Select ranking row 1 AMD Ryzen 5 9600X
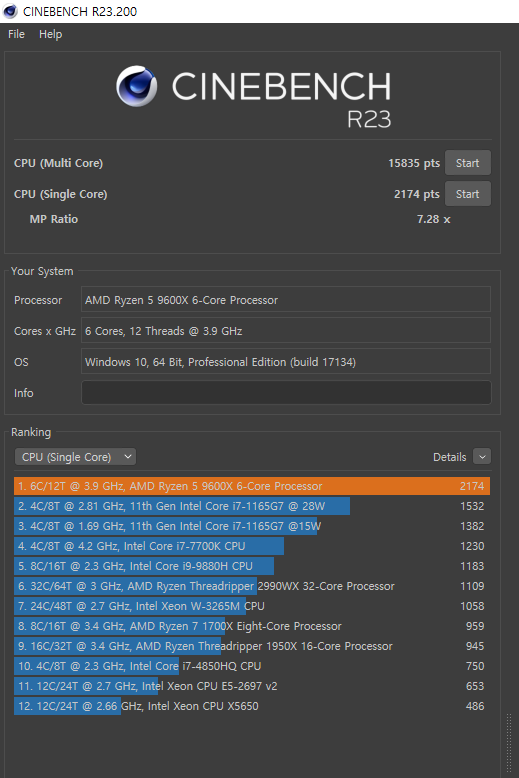Viewport: 519px width, 778px height. pyautogui.click(x=252, y=486)
